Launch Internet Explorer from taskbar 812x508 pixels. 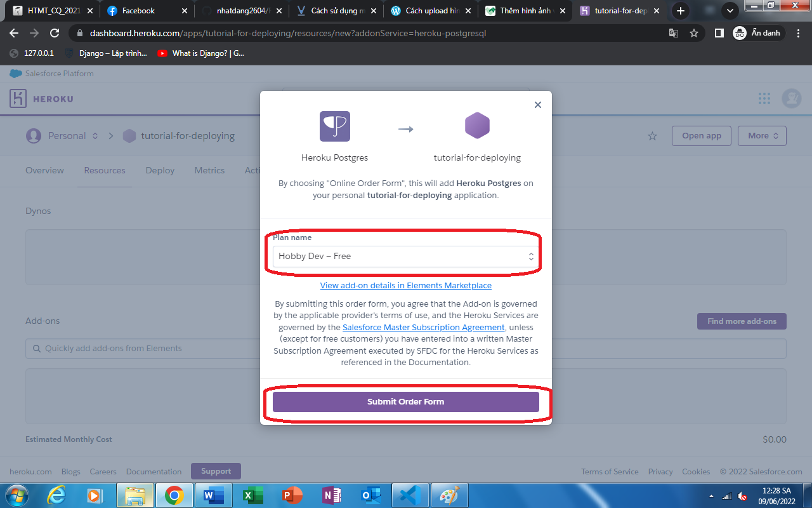58,495
